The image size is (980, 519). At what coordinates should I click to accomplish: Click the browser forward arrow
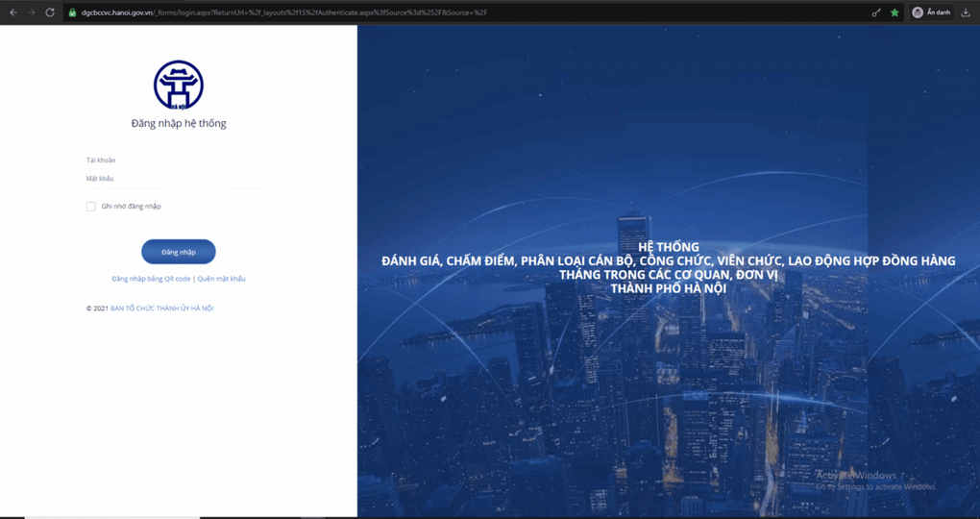pos(32,12)
